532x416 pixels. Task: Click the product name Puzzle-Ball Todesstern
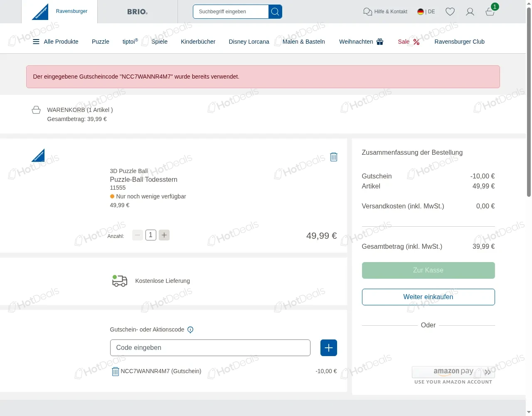(143, 179)
